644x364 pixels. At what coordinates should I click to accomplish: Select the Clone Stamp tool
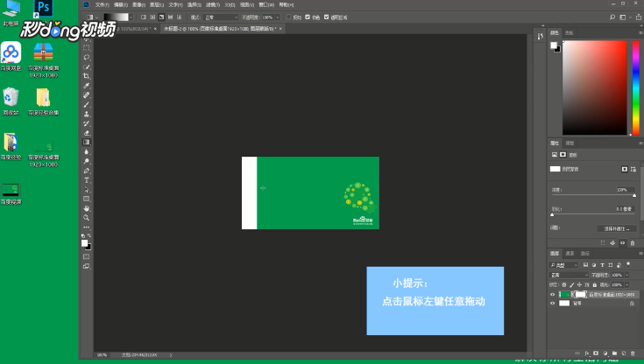click(86, 114)
